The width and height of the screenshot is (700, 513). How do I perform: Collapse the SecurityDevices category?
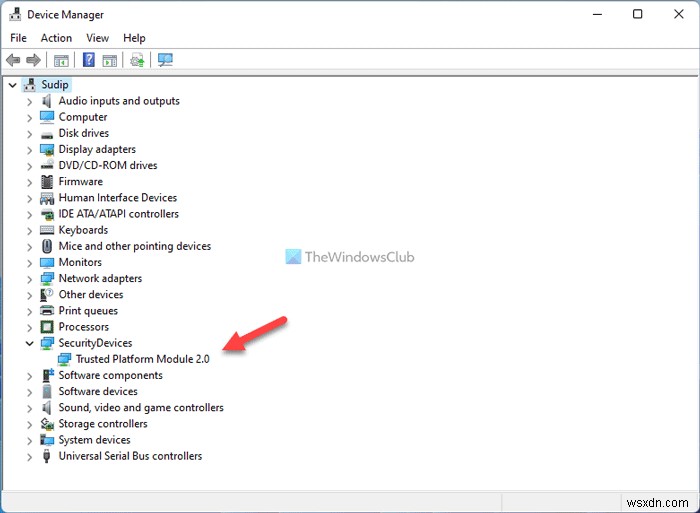pos(29,343)
